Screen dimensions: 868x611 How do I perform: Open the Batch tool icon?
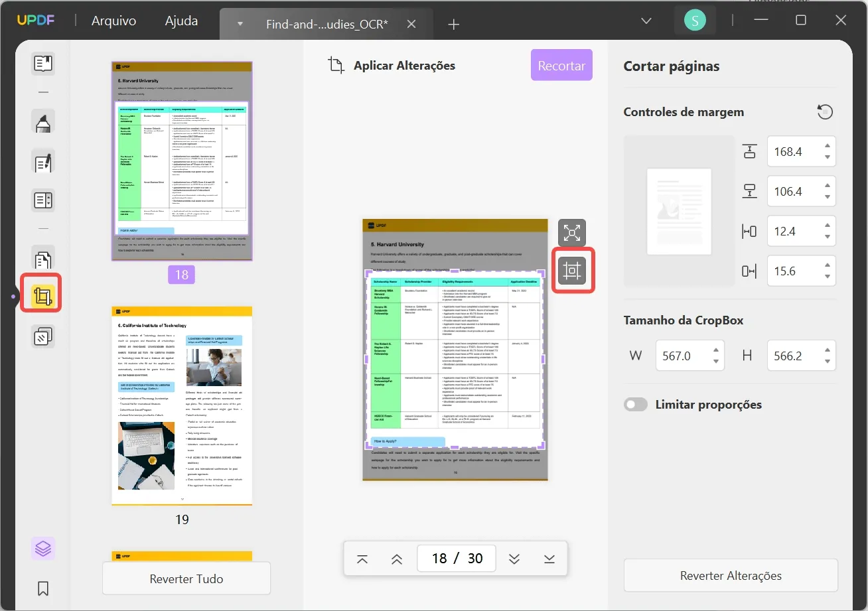pyautogui.click(x=43, y=336)
